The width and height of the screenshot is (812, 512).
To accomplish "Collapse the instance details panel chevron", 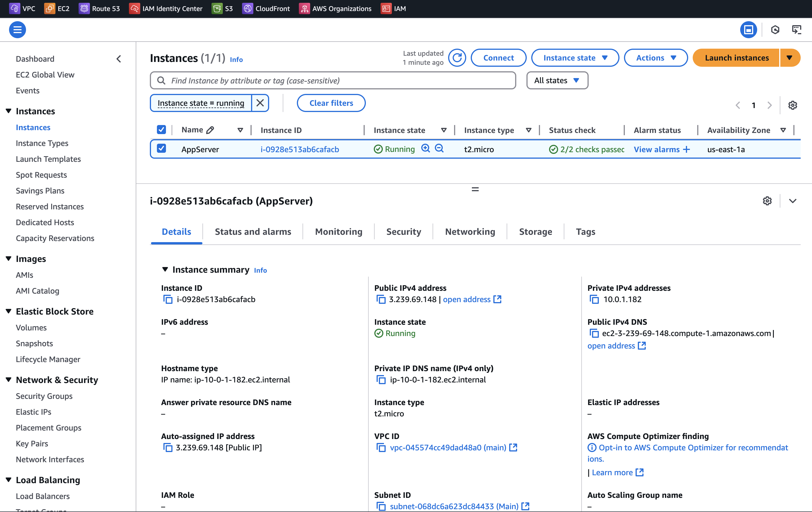I will [792, 201].
